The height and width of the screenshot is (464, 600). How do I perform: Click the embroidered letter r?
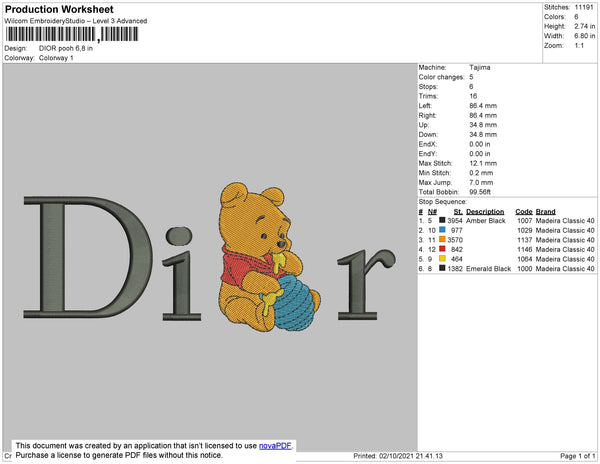pyautogui.click(x=366, y=284)
